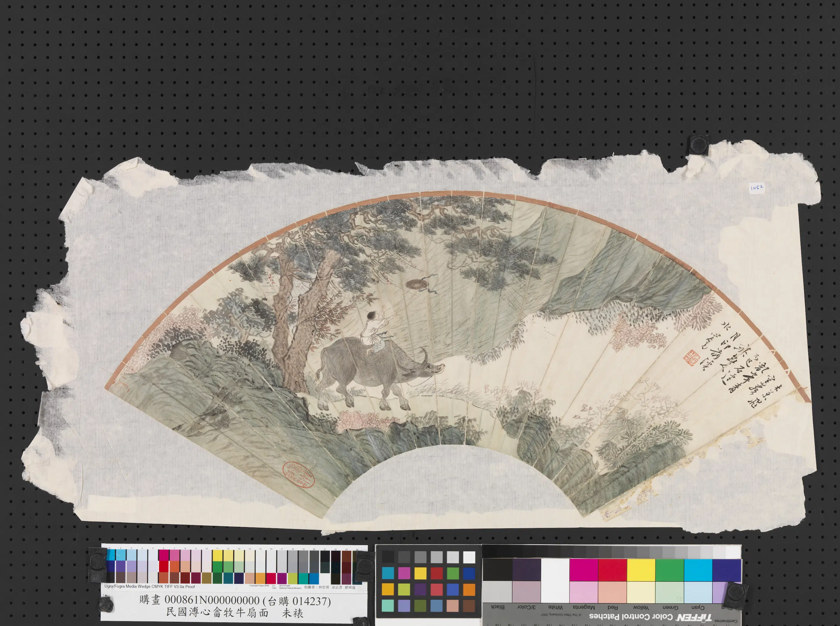The image size is (840, 626).
Task: Click the text "未裱" on the label
Action: click(x=292, y=614)
